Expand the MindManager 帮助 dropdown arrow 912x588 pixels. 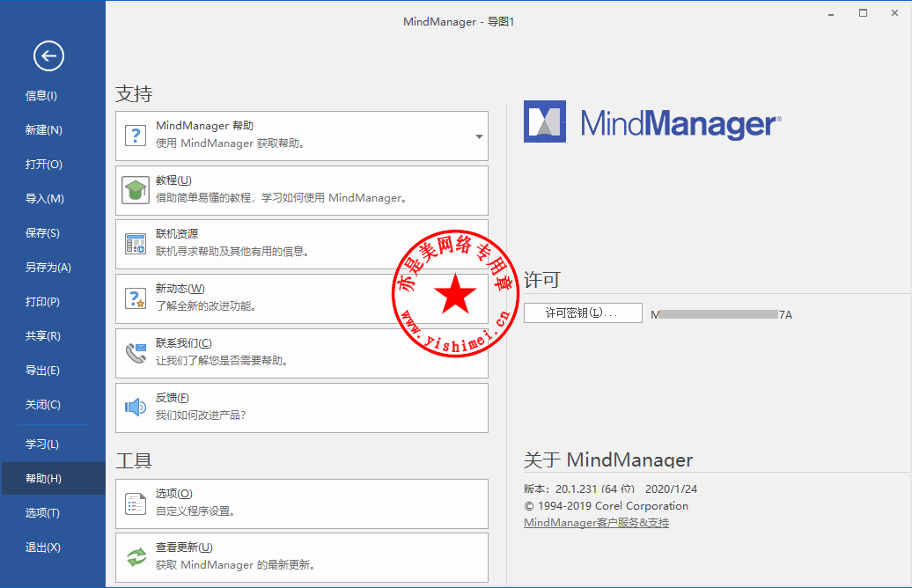pos(479,136)
